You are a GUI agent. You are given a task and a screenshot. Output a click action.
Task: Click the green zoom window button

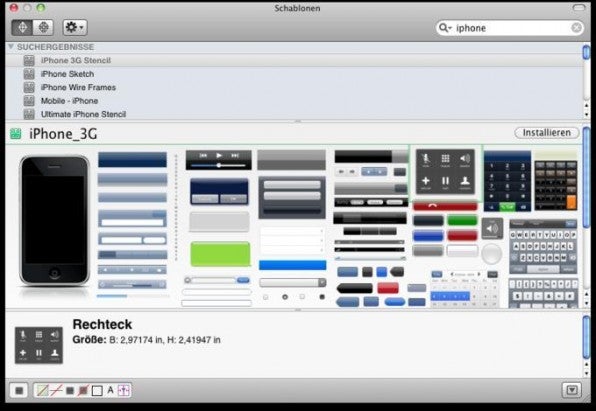[x=41, y=8]
